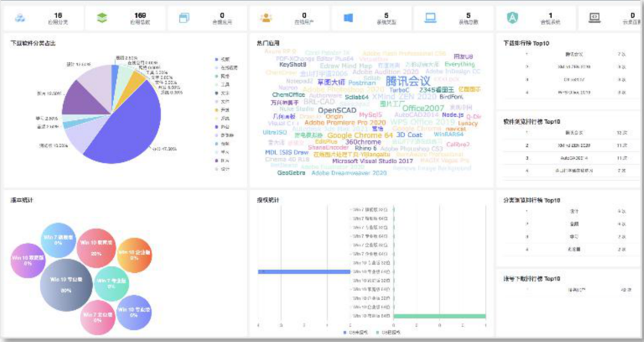
Task: Click the blue Windows logo icon
Action: 349,18
